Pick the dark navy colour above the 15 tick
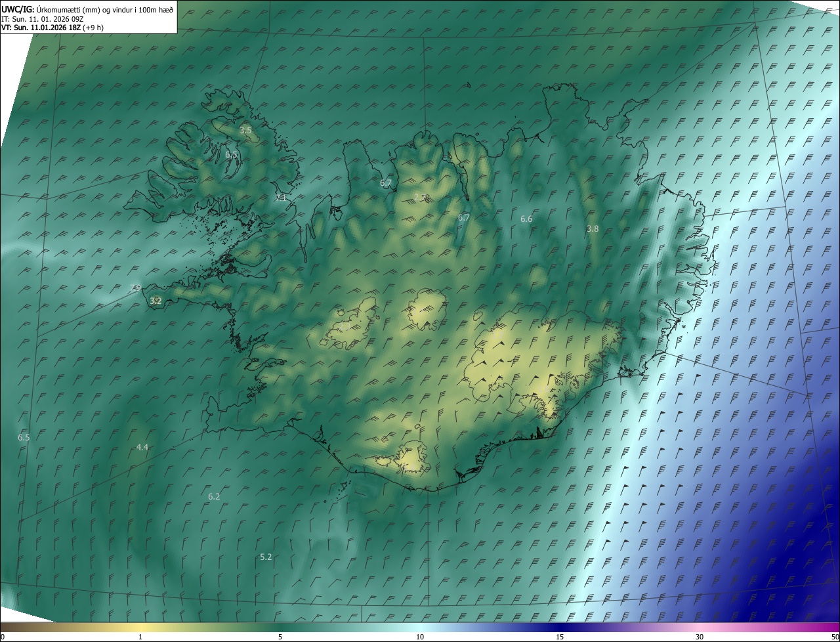This screenshot has width=840, height=642. 560,628
